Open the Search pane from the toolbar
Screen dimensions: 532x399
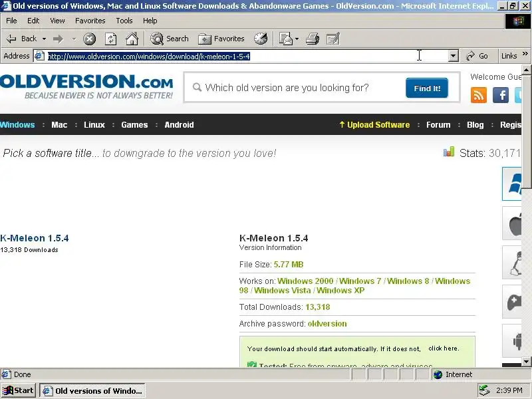tap(170, 39)
